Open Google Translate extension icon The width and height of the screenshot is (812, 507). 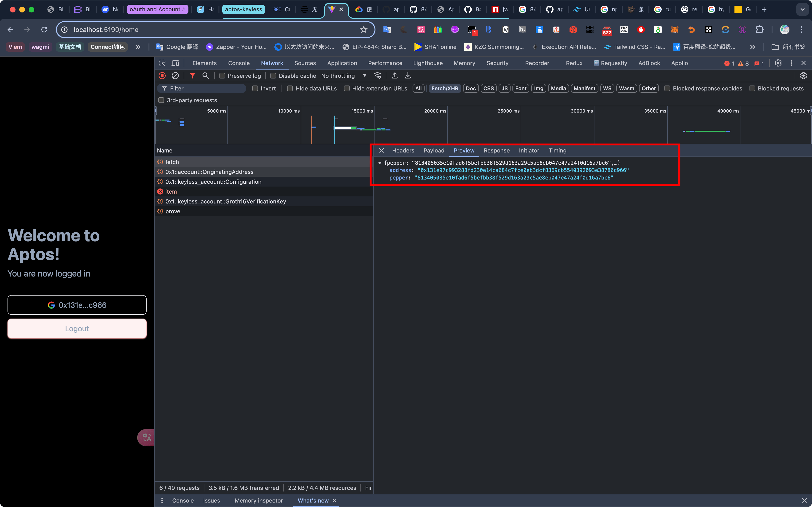click(387, 30)
